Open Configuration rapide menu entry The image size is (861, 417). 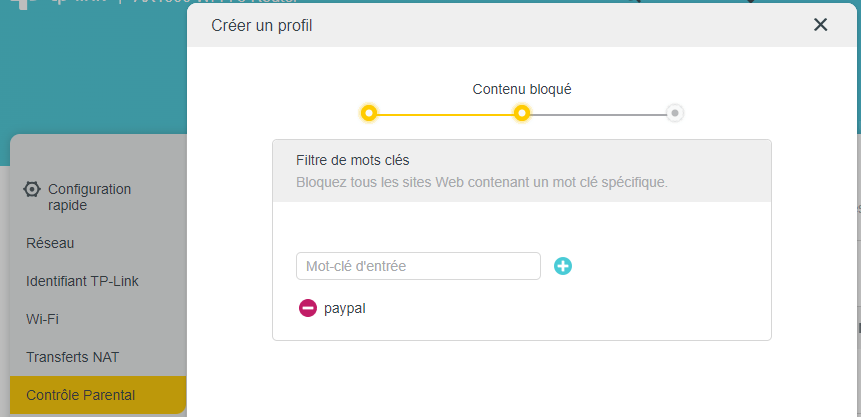[x=89, y=197]
